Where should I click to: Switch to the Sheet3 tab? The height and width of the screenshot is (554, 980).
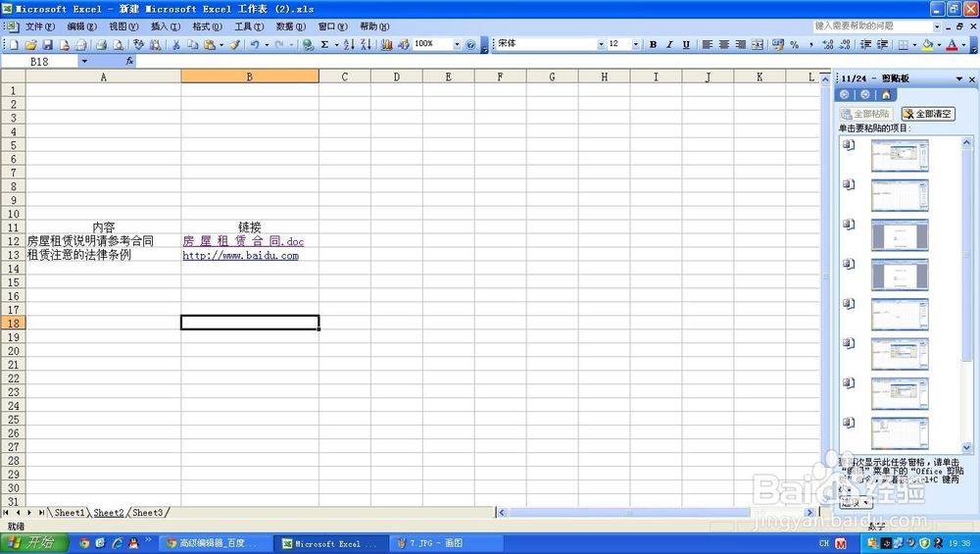[148, 513]
